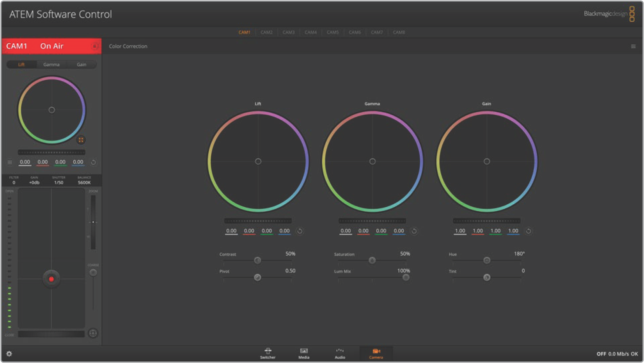Click the sidebar color wheel center point
Image resolution: width=644 pixels, height=363 pixels.
[x=51, y=110]
